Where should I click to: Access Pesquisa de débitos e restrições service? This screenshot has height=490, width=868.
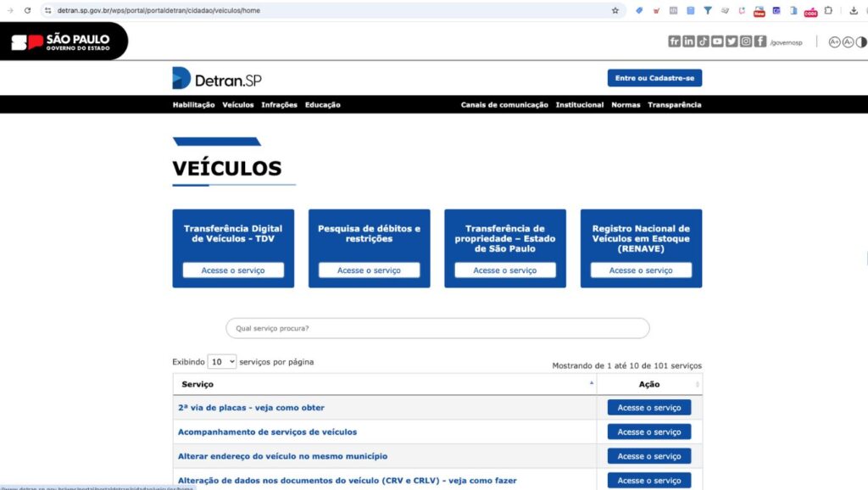pyautogui.click(x=370, y=270)
